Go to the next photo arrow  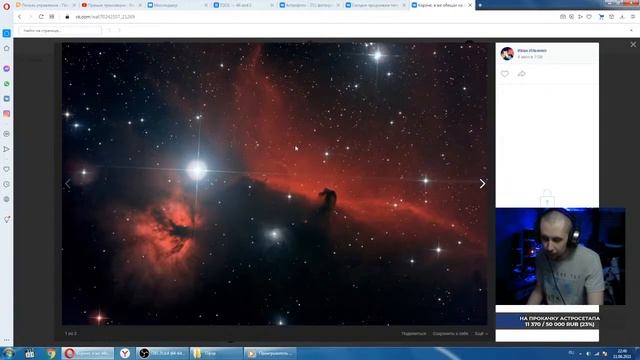(x=482, y=184)
